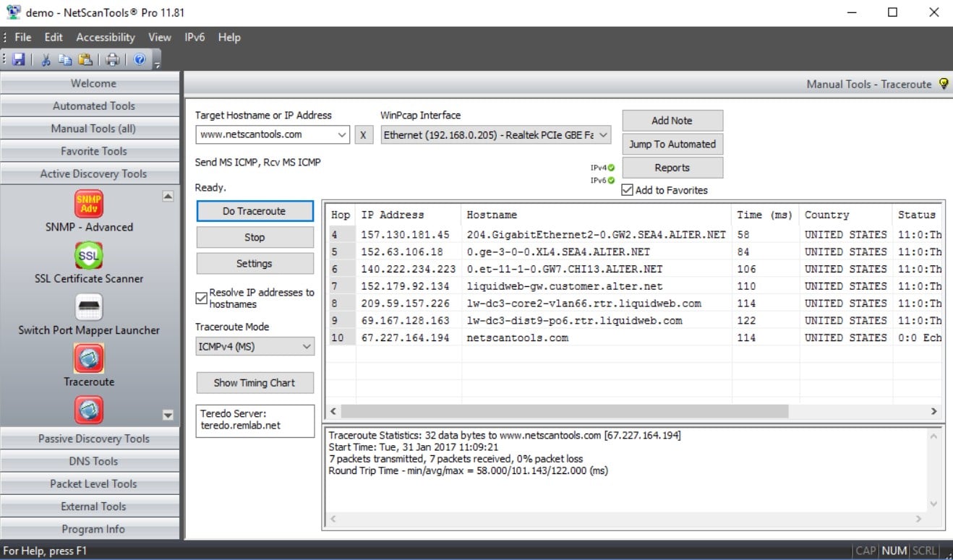Click the Show Timing Chart button
This screenshot has height=560, width=953.
coord(255,383)
